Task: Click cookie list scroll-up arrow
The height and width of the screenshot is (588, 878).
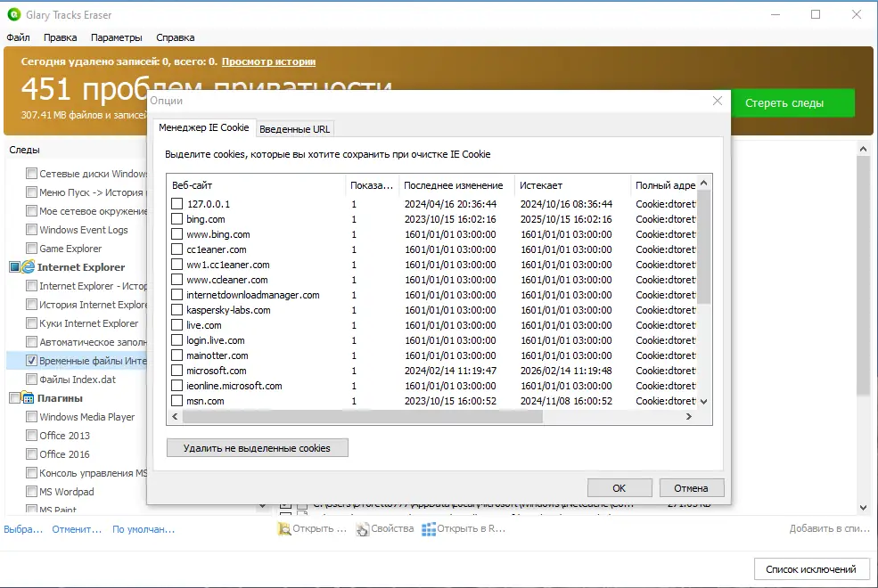Action: tap(704, 183)
